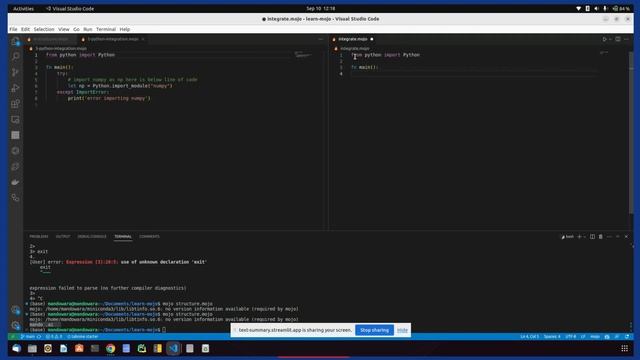The height and width of the screenshot is (360, 640).
Task: Open Go menu
Action: (x=76, y=29)
